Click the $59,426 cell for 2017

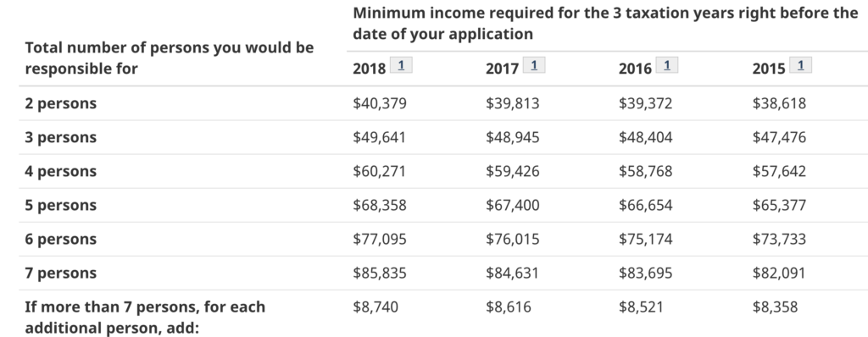513,172
